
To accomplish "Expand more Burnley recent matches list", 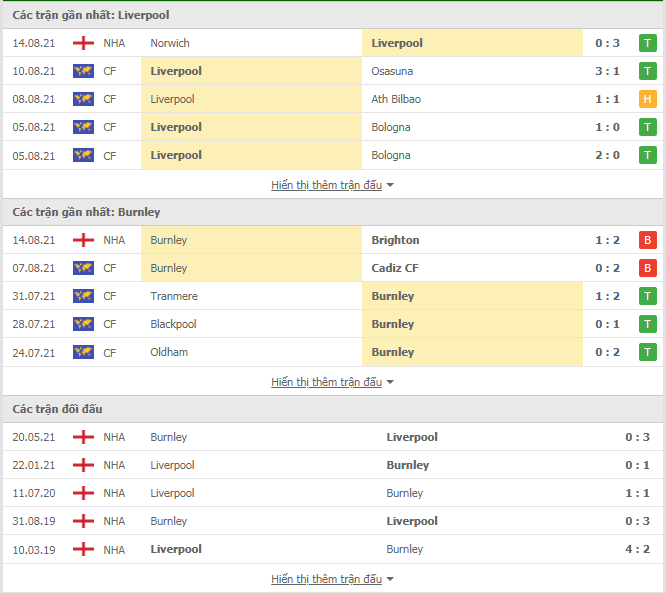I will pos(332,382).
